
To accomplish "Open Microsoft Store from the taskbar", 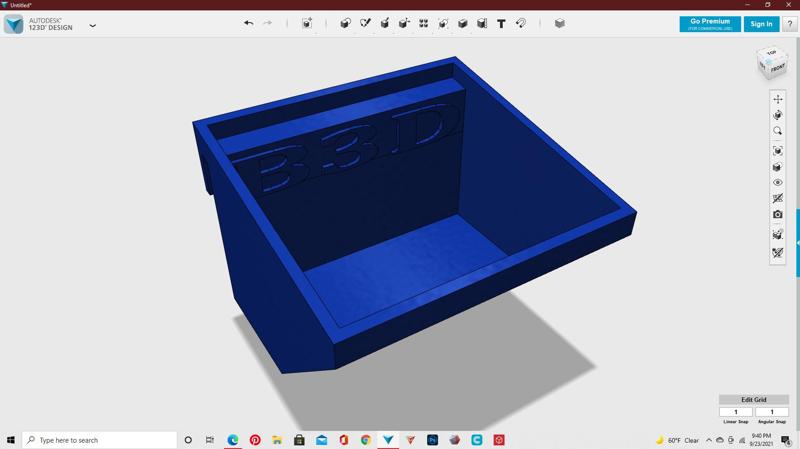I will 299,440.
